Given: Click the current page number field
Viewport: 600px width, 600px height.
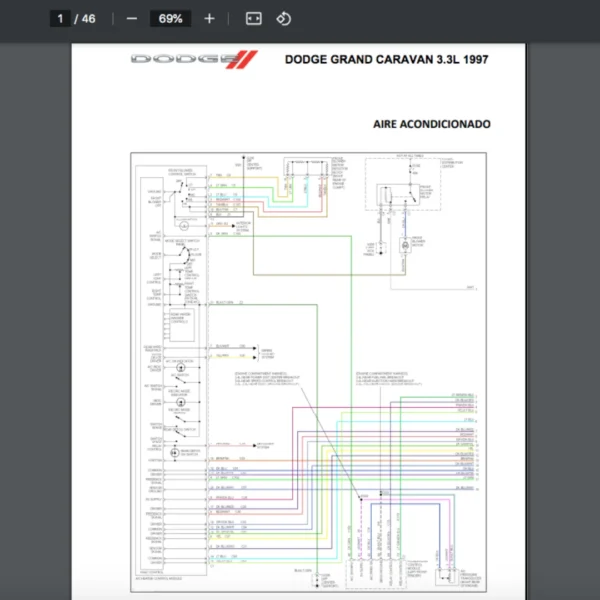Looking at the screenshot, I should click(60, 18).
